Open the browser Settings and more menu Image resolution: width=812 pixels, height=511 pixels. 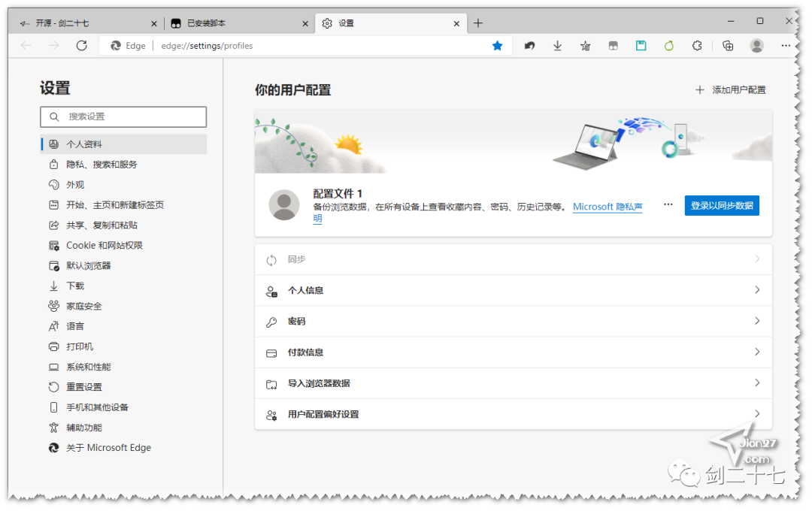[786, 46]
